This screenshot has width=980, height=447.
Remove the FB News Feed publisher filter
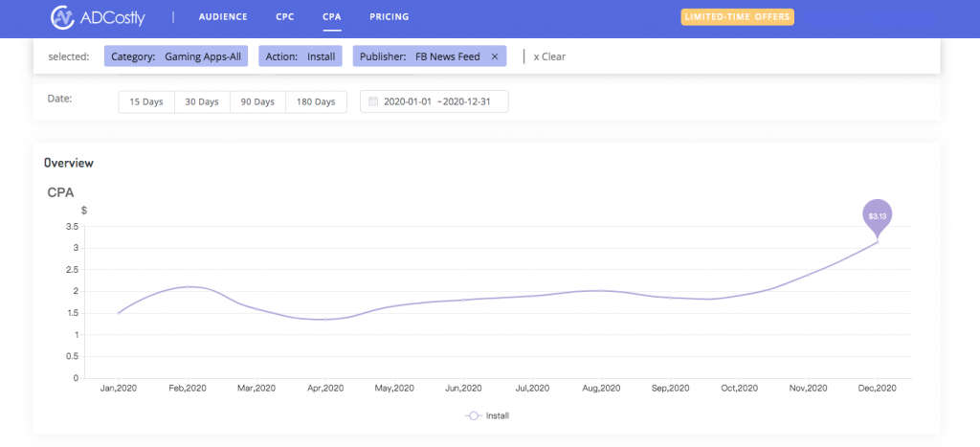[x=495, y=56]
